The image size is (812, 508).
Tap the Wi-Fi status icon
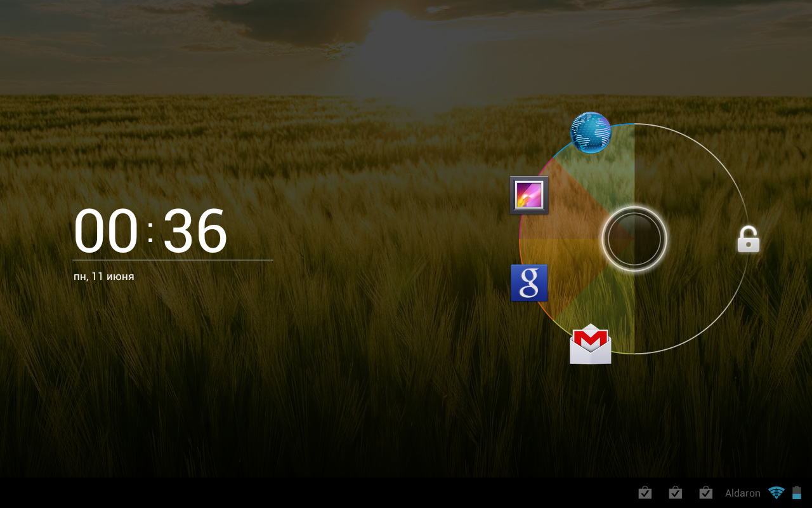pos(776,493)
